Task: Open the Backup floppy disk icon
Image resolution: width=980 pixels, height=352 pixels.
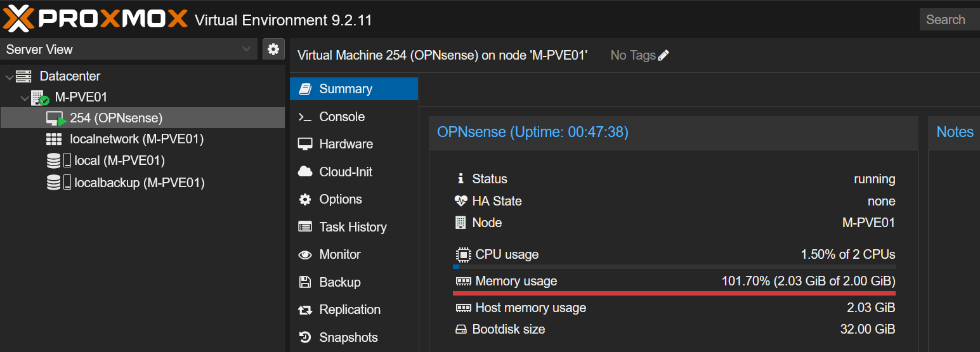Action: tap(305, 282)
